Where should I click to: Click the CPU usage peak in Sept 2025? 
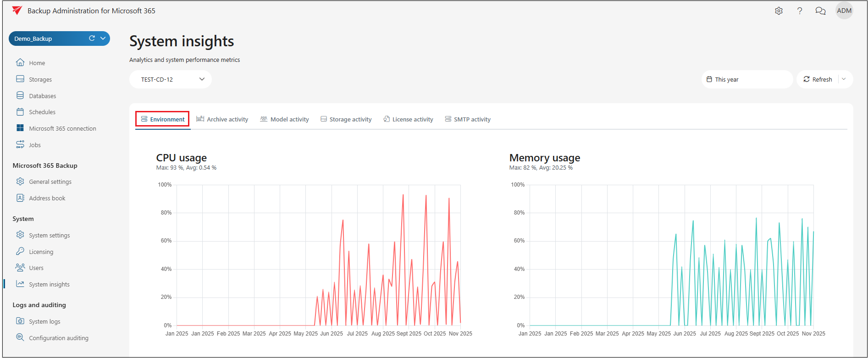(403, 195)
